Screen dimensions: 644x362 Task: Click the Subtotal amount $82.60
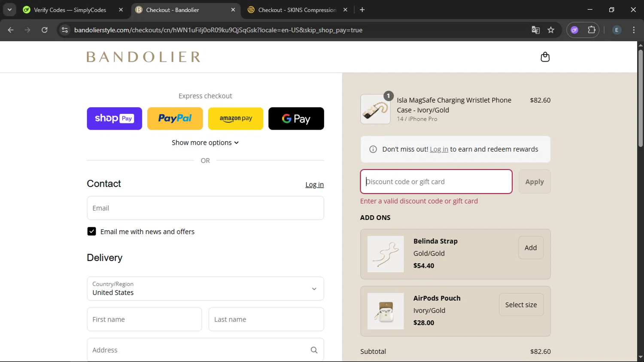[x=540, y=351]
